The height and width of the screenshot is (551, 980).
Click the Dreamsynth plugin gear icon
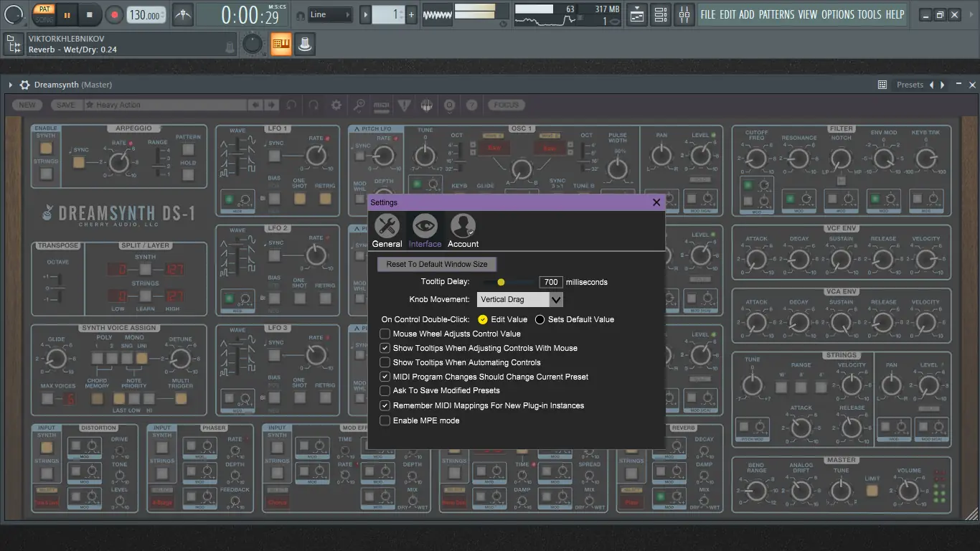click(x=24, y=85)
